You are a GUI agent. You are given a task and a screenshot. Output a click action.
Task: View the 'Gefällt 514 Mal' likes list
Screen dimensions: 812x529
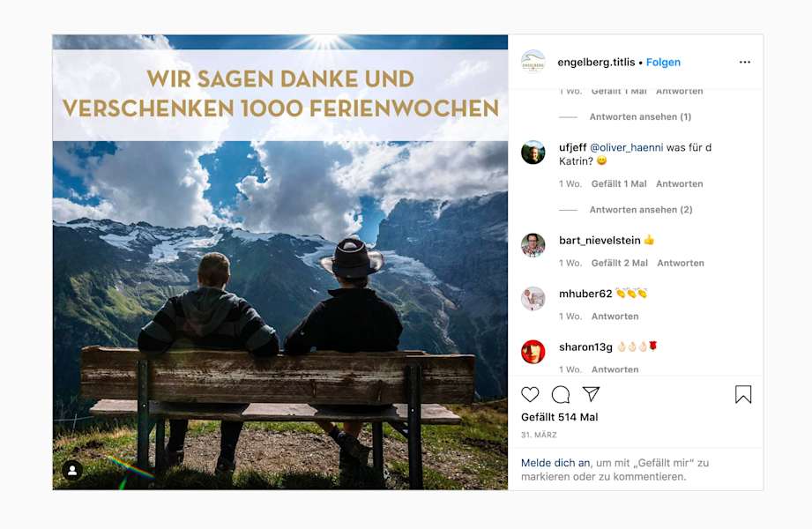[559, 417]
